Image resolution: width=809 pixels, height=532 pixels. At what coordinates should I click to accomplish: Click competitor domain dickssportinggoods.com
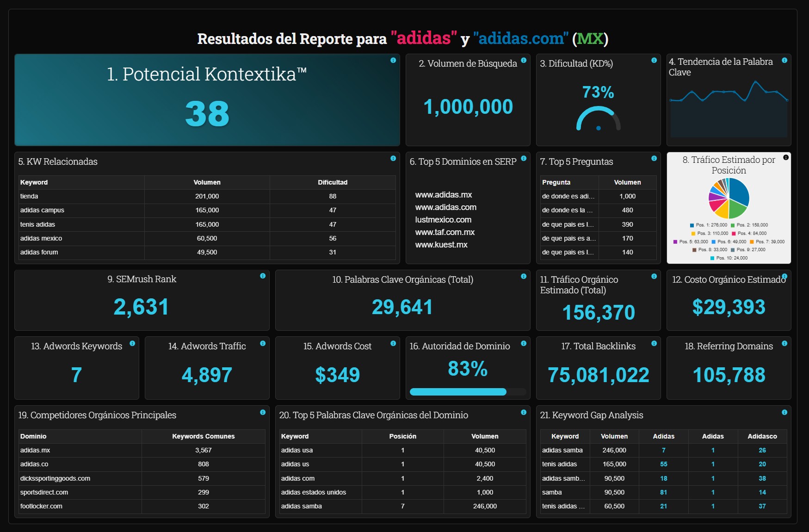(55, 478)
